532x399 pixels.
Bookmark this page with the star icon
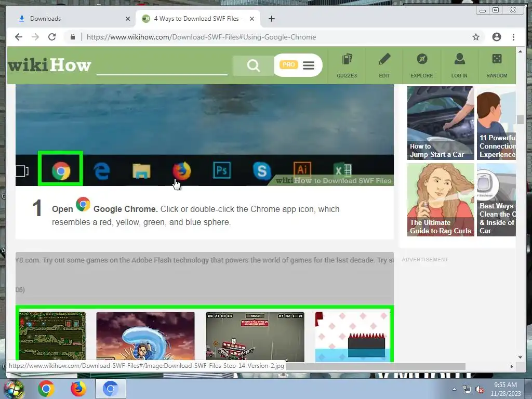tap(476, 37)
